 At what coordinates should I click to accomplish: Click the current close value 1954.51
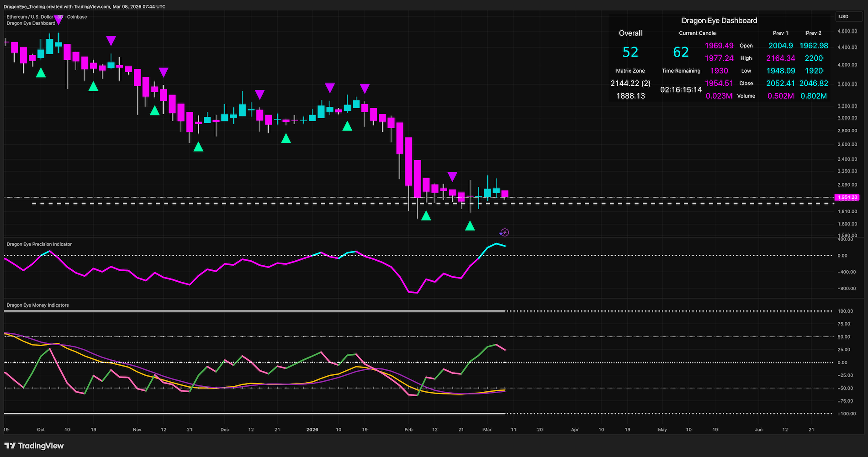coord(719,83)
